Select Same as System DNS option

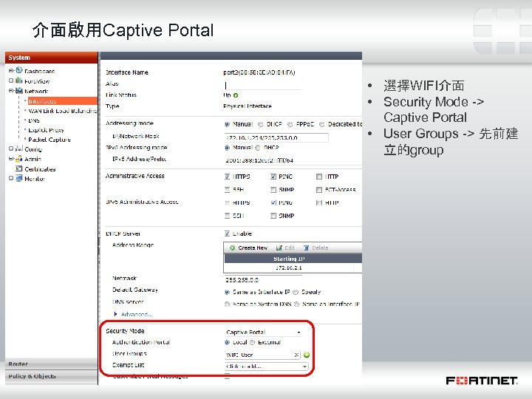[x=227, y=304]
